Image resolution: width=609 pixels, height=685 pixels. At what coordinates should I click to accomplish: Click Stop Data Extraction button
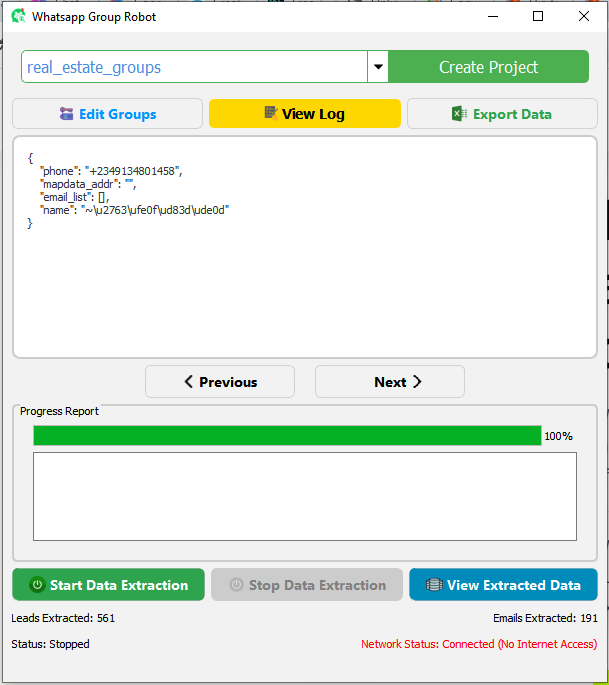tap(307, 585)
